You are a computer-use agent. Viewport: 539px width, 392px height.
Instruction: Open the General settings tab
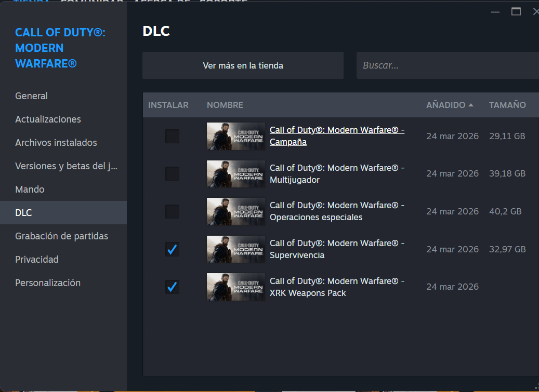click(x=32, y=96)
